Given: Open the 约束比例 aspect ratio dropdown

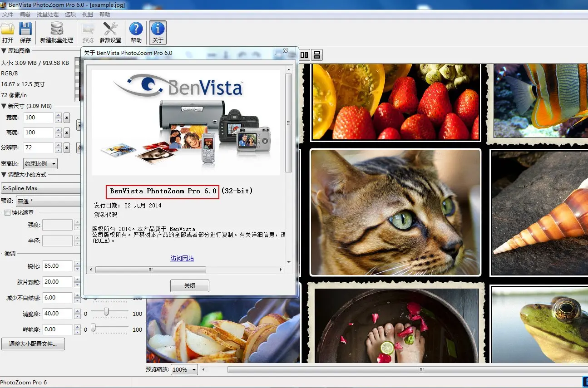Looking at the screenshot, I should (x=40, y=164).
